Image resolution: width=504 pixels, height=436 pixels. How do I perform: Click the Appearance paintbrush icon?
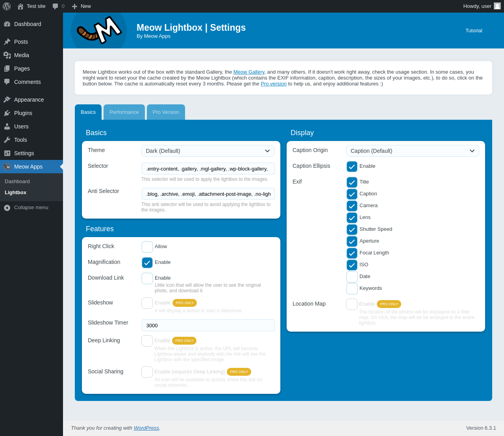[7, 100]
